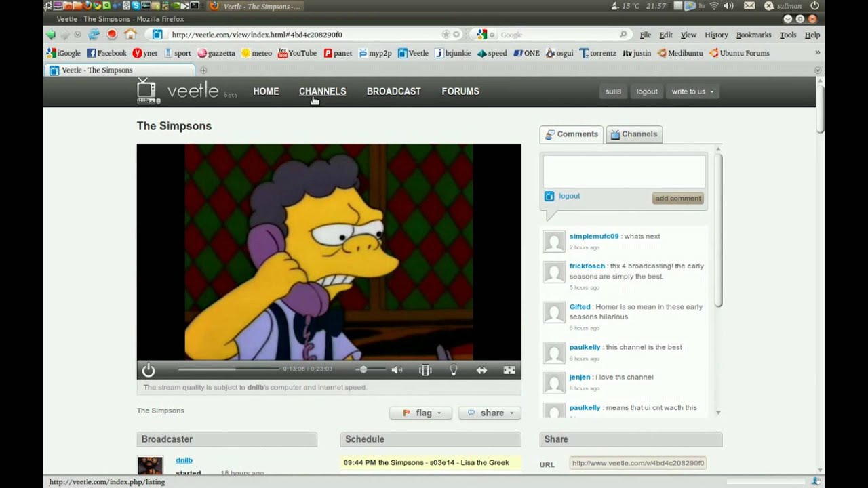868x488 pixels.
Task: Adjust the player volume slider
Action: (x=370, y=369)
